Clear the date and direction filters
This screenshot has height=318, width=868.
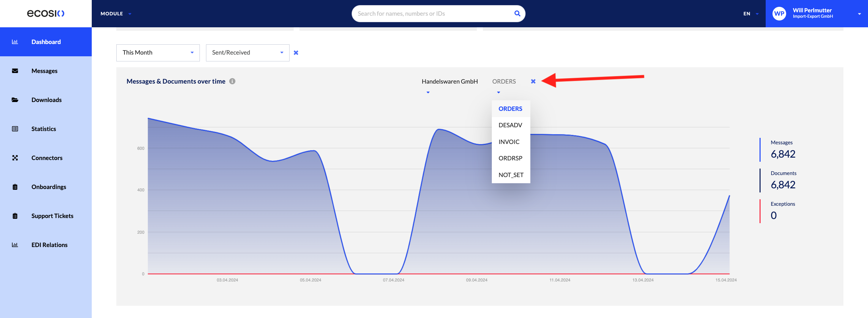pyautogui.click(x=296, y=53)
